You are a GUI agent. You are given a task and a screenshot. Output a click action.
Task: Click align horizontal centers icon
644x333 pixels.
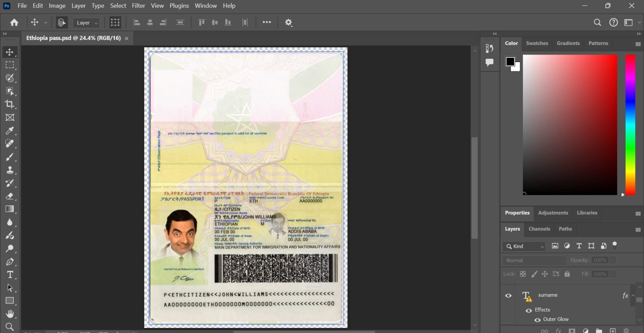(150, 23)
